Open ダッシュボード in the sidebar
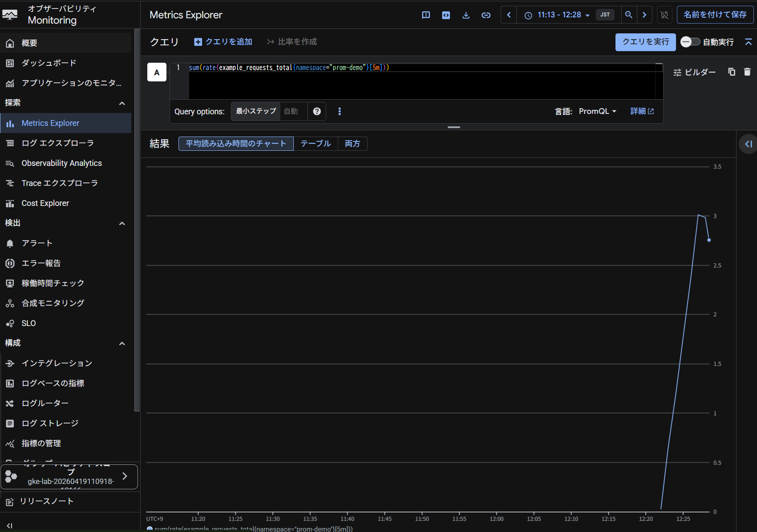Image resolution: width=757 pixels, height=532 pixels. point(66,63)
